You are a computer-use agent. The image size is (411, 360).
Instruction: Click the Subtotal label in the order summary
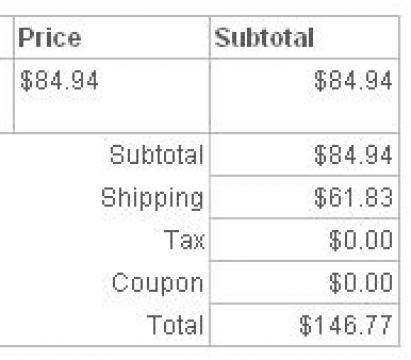point(156,155)
